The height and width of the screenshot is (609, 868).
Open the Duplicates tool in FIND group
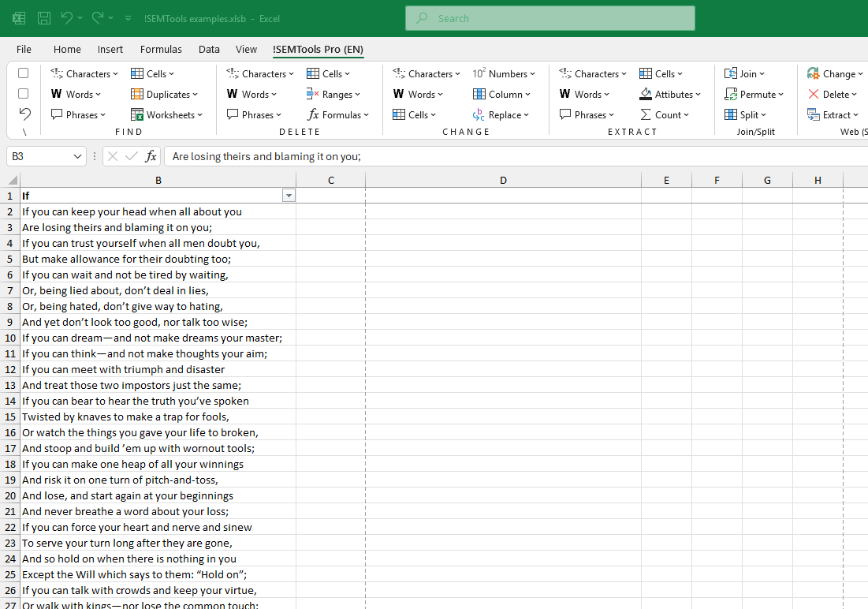[166, 94]
